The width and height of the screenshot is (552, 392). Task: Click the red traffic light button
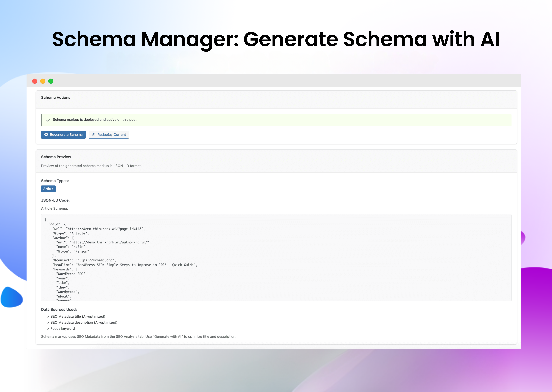click(x=35, y=81)
